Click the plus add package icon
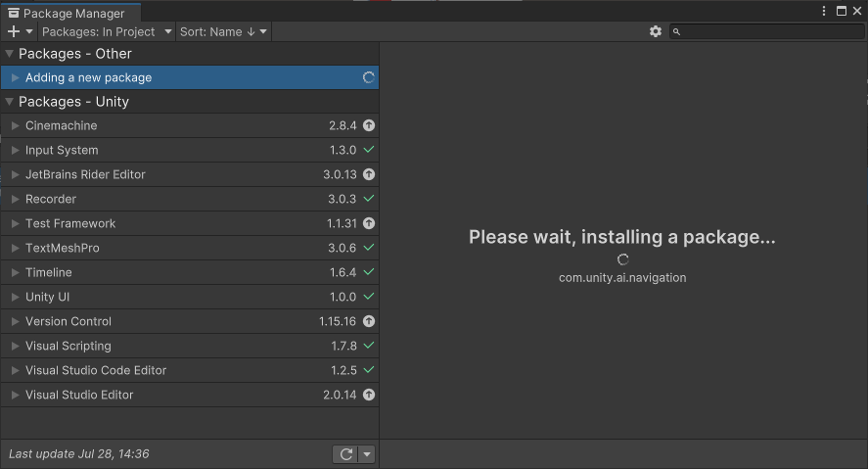This screenshot has width=868, height=469. click(x=14, y=31)
